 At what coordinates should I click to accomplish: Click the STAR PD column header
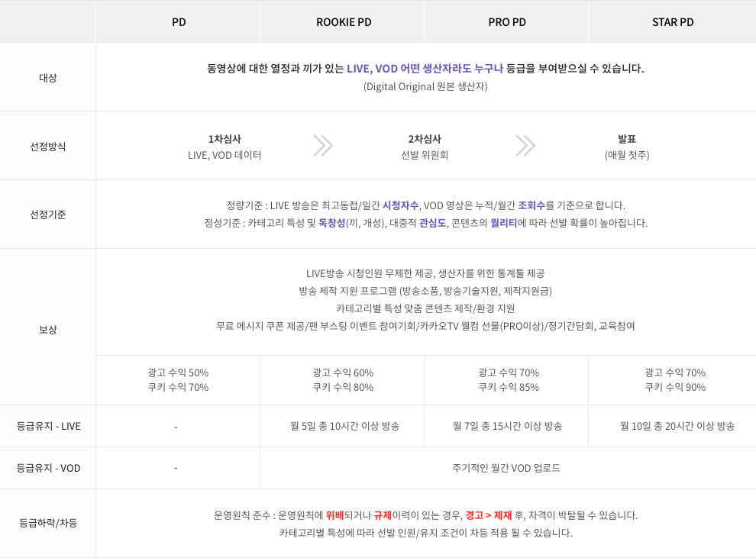pos(673,22)
